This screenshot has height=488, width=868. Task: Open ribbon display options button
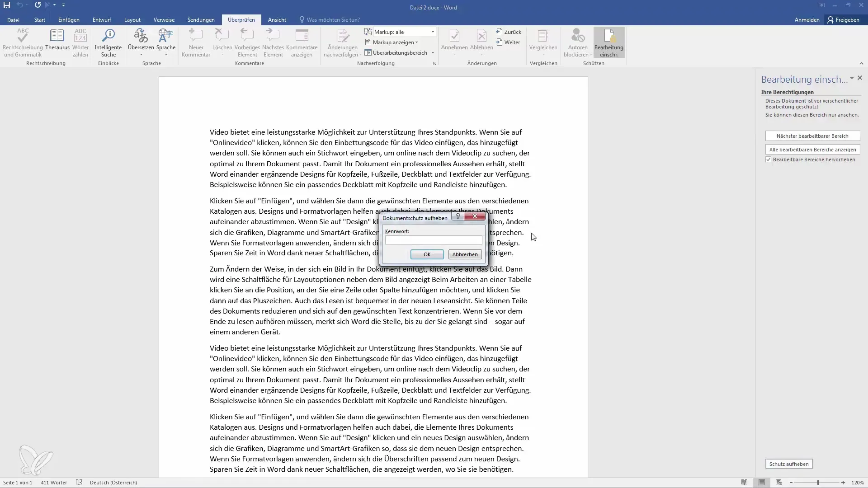[x=821, y=5]
